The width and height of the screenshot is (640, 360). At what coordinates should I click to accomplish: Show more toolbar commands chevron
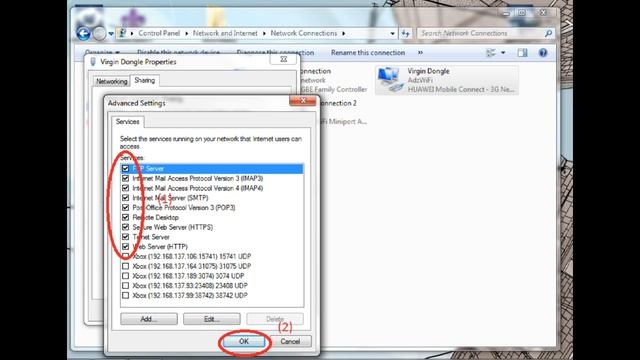(420, 53)
